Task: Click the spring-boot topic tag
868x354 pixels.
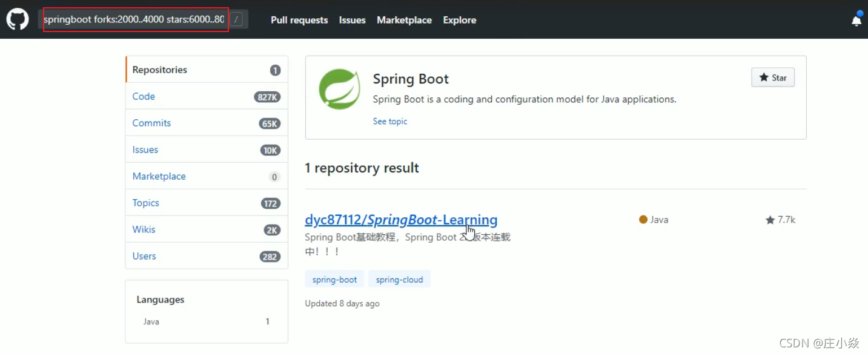Action: (x=334, y=280)
